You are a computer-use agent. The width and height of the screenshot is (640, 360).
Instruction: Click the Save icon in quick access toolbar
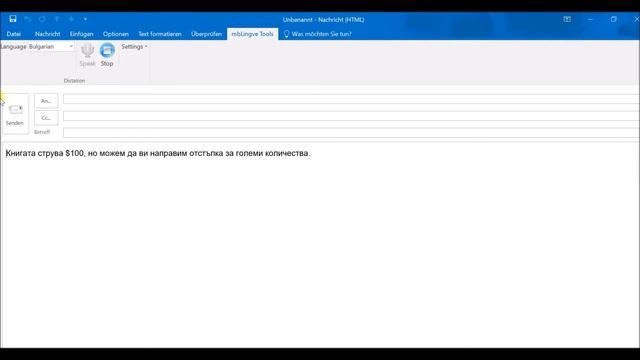coord(13,19)
